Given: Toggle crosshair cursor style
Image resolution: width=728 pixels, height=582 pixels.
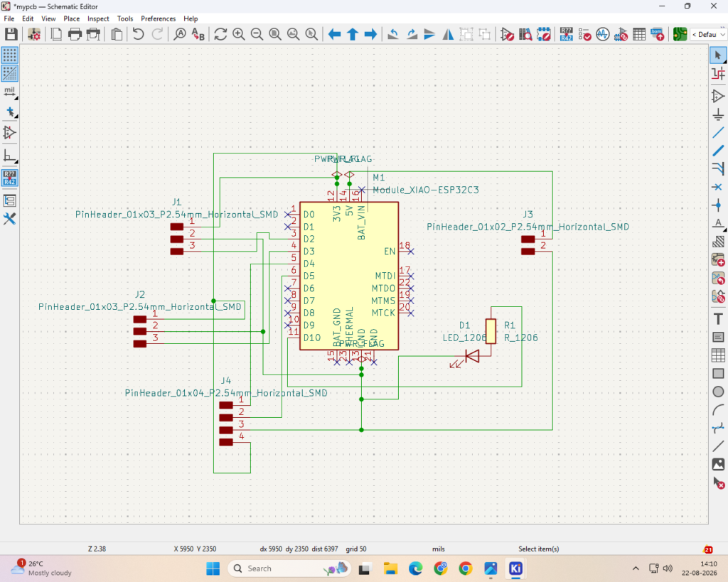Looking at the screenshot, I should tap(10, 112).
